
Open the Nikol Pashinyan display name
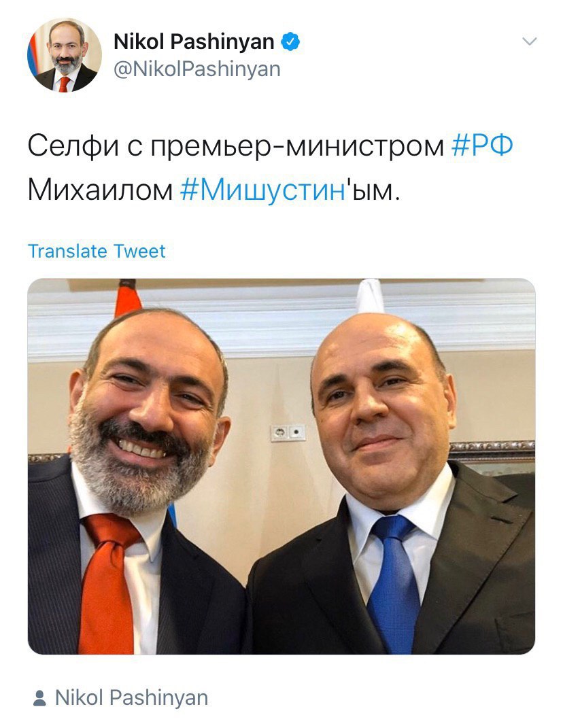coord(194,41)
